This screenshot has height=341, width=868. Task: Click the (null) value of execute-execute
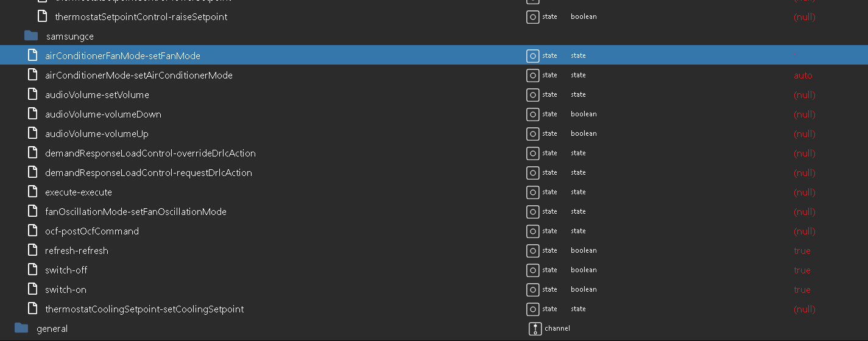805,192
